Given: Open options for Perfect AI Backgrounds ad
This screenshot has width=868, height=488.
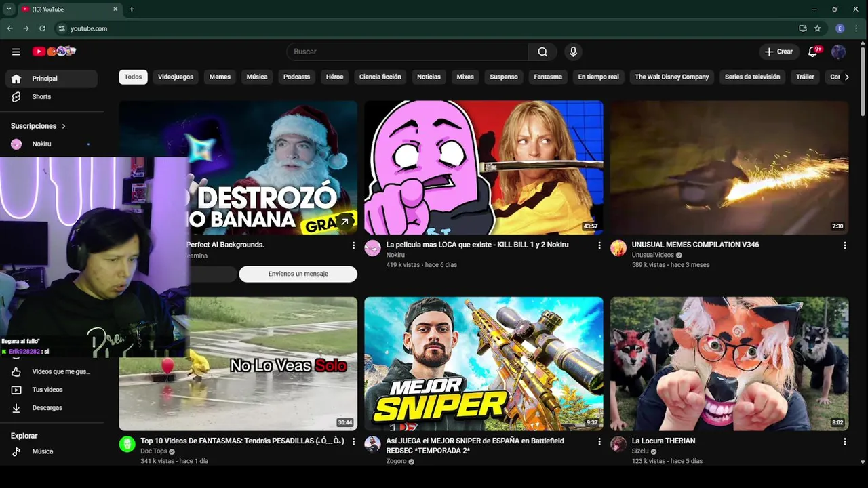Looking at the screenshot, I should pyautogui.click(x=353, y=245).
